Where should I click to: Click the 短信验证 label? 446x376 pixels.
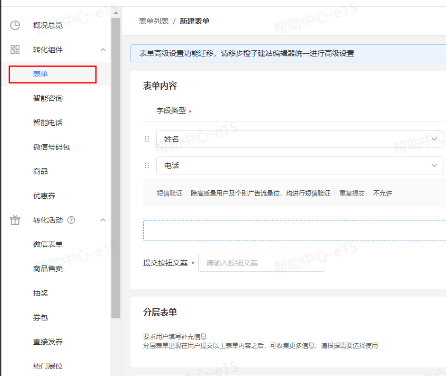pyautogui.click(x=169, y=193)
